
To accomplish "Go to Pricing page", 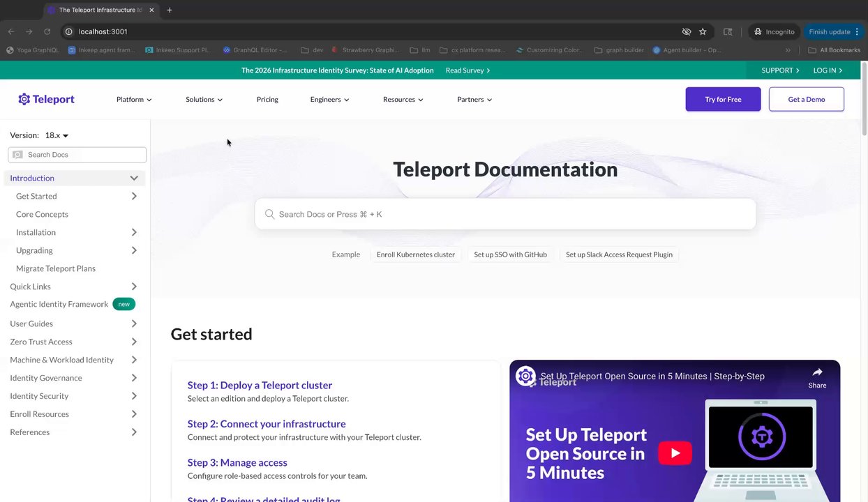I will [267, 99].
